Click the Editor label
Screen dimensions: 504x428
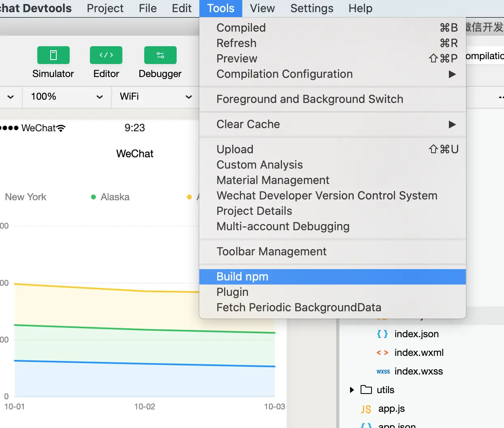point(106,74)
